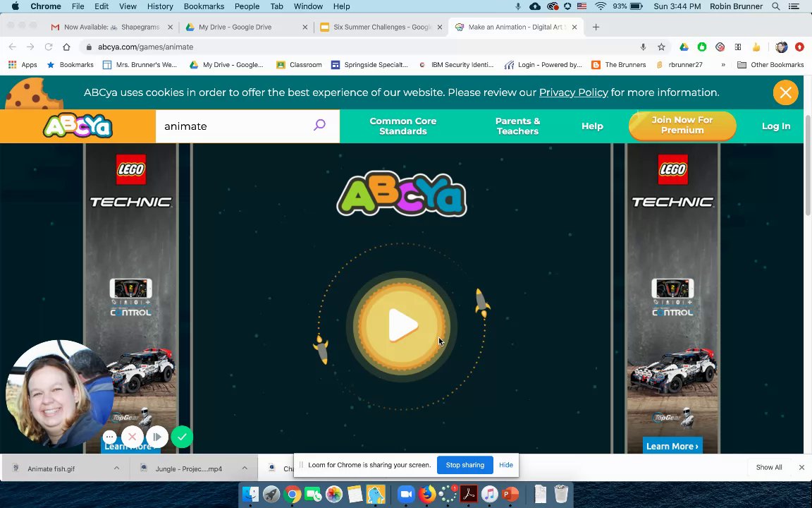Open the Google Drive extension icon
Image resolution: width=812 pixels, height=508 pixels.
pyautogui.click(x=684, y=47)
